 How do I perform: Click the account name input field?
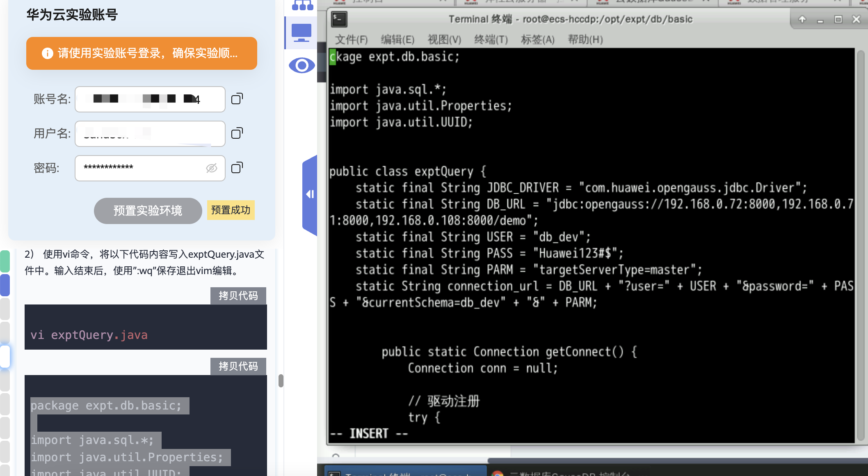click(x=150, y=99)
